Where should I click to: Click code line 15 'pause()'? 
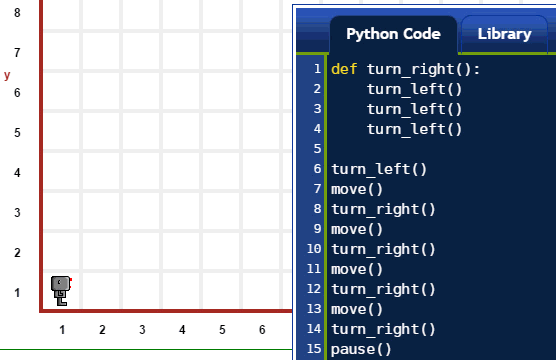tap(361, 349)
